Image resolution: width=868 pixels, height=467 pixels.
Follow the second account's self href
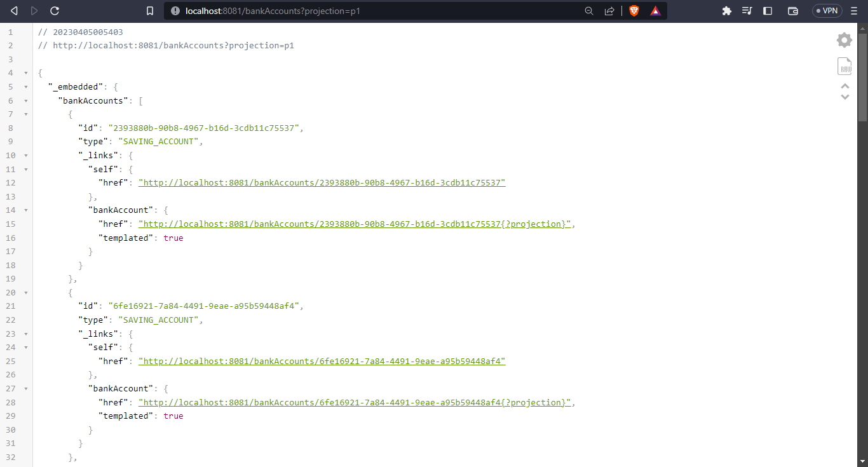point(322,361)
